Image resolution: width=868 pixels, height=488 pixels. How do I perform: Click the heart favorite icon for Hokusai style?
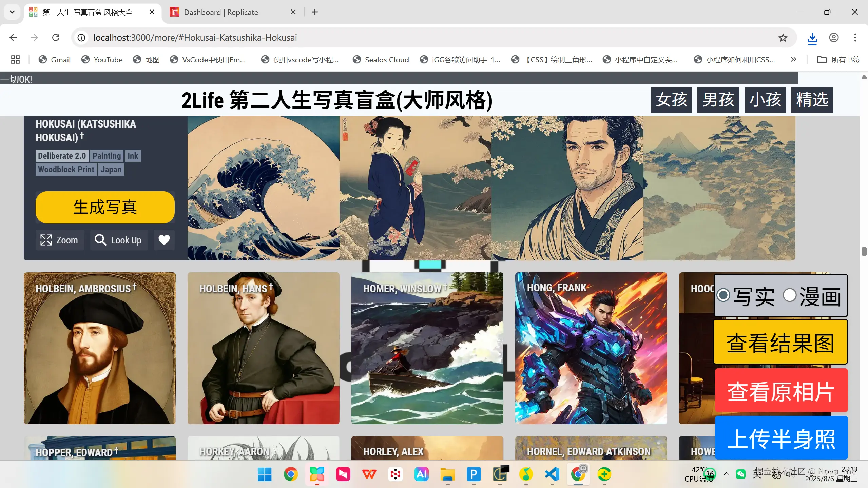point(164,240)
